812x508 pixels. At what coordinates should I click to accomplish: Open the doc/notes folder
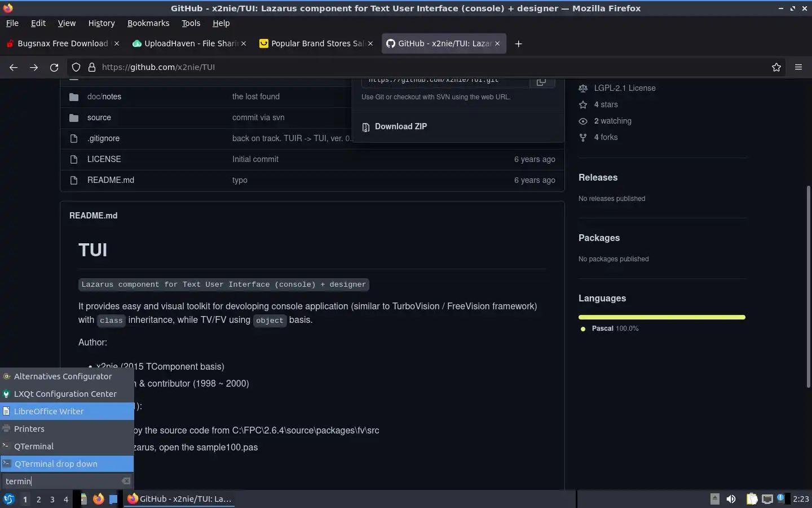pos(104,97)
